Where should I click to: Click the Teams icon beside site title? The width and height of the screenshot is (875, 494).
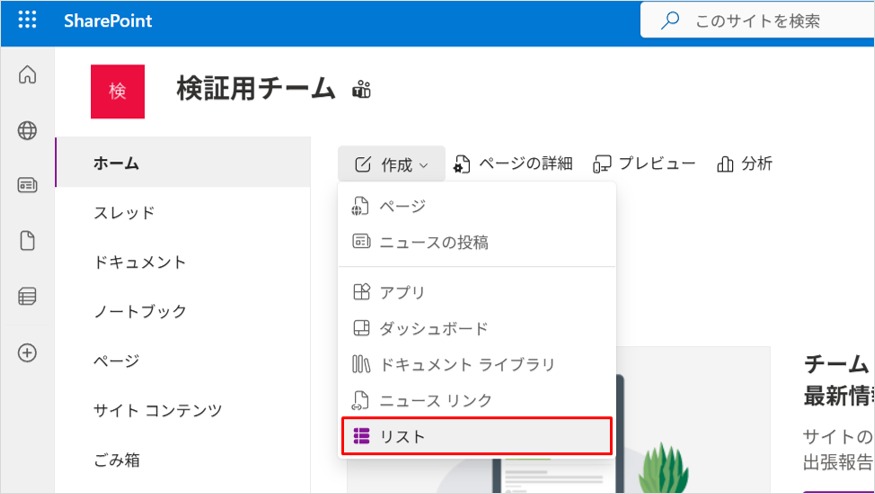click(x=362, y=89)
